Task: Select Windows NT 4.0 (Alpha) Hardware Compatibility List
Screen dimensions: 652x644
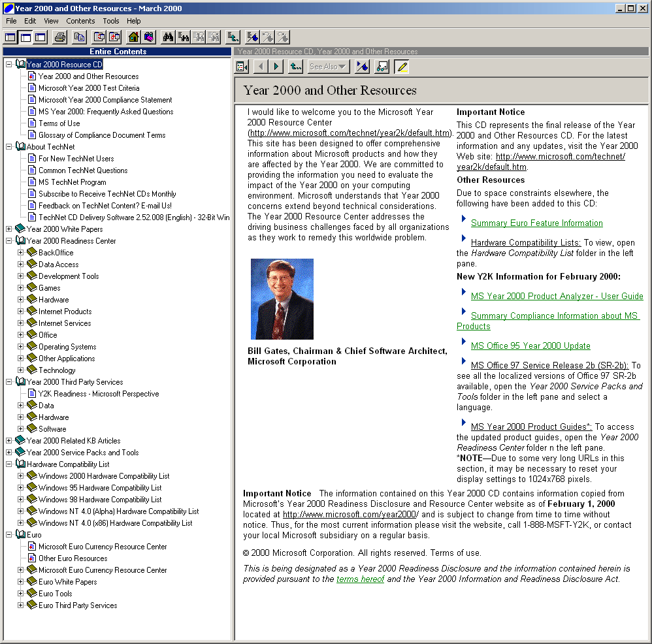Action: point(118,511)
